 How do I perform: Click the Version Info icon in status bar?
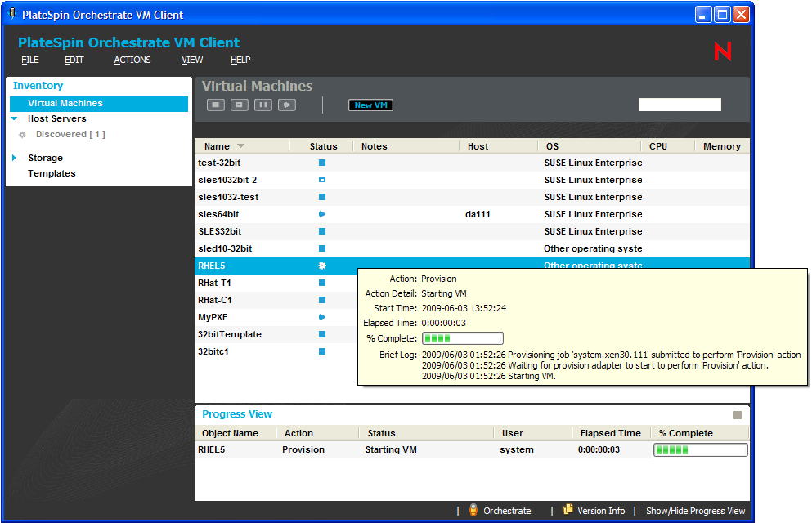568,510
